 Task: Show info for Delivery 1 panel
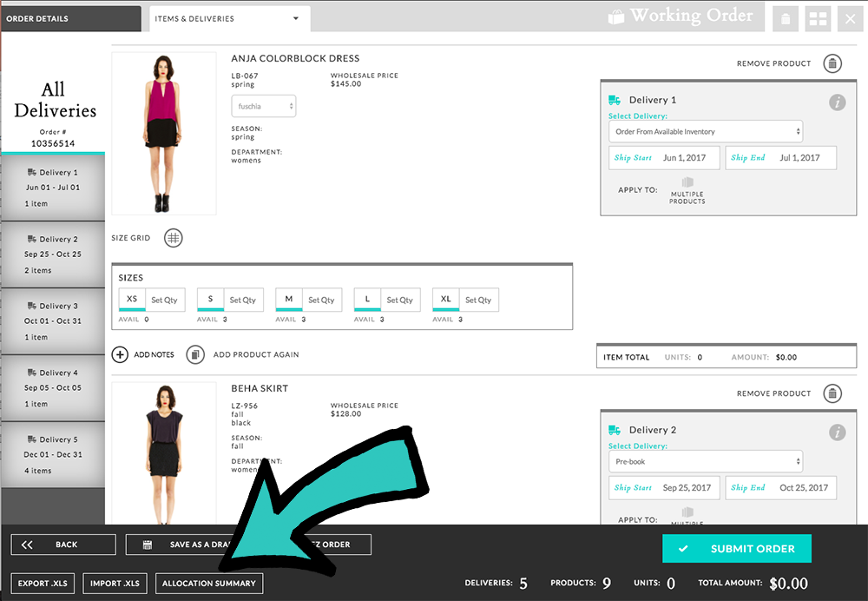837,102
